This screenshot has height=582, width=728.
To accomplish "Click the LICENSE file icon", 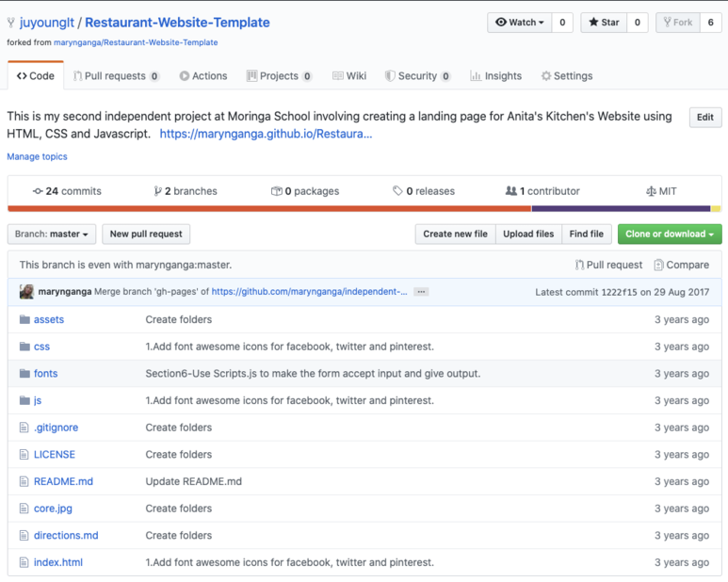I will click(24, 454).
